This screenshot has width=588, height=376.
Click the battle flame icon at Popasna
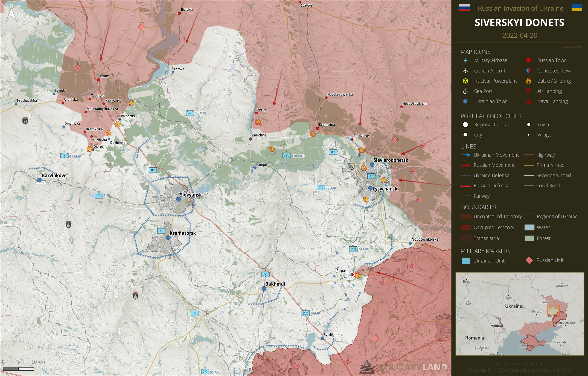(357, 275)
